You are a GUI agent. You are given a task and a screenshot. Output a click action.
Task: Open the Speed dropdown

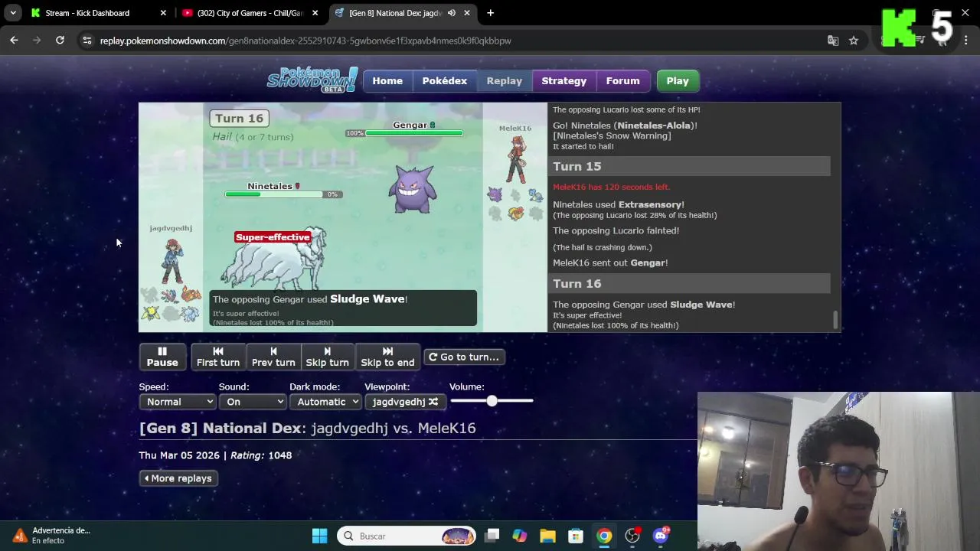click(177, 402)
